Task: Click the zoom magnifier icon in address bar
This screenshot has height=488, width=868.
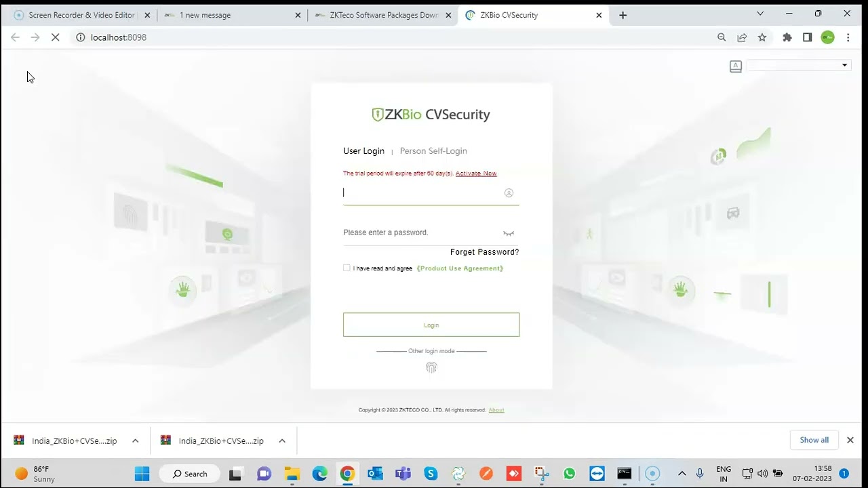Action: 722,37
